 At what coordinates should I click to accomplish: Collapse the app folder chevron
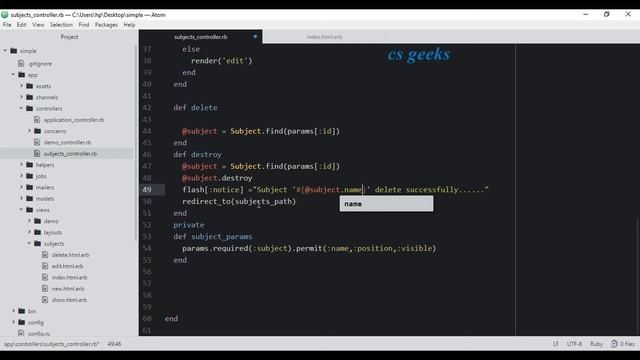13,75
